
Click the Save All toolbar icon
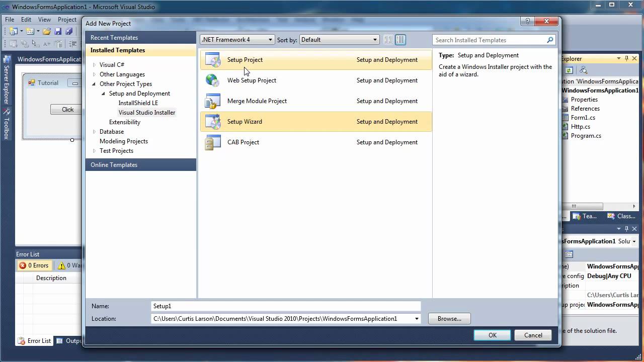(69, 31)
